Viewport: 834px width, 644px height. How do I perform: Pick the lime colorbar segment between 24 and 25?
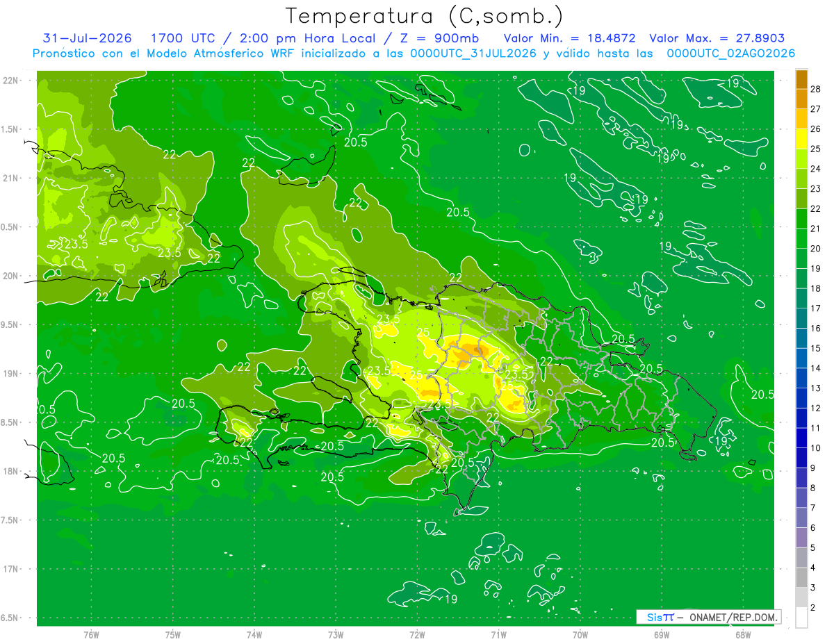[x=801, y=158]
